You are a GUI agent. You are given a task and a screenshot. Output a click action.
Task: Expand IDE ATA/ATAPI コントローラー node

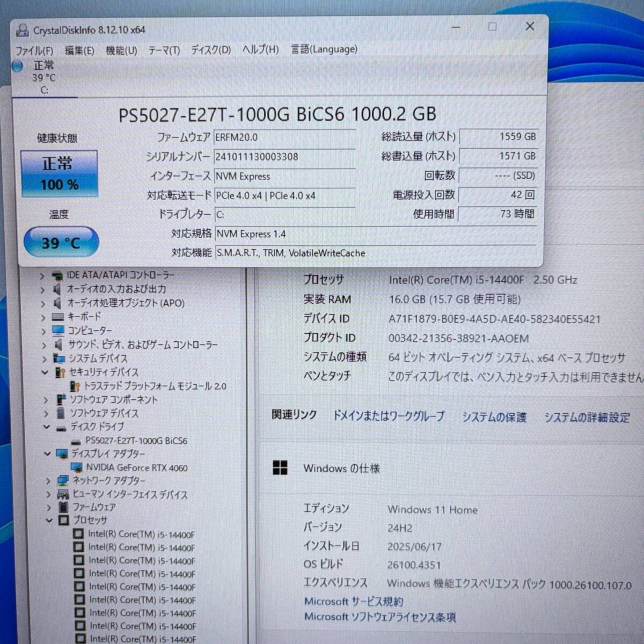42,276
